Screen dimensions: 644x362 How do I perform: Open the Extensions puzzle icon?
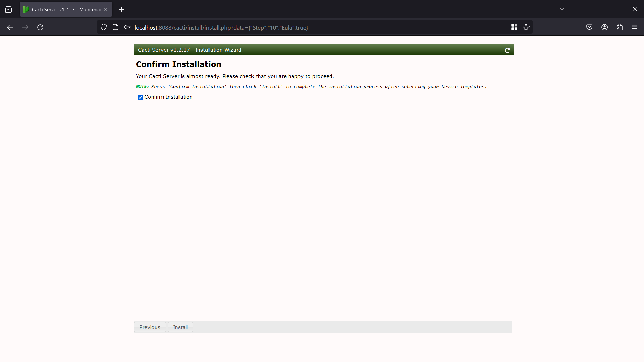[619, 27]
